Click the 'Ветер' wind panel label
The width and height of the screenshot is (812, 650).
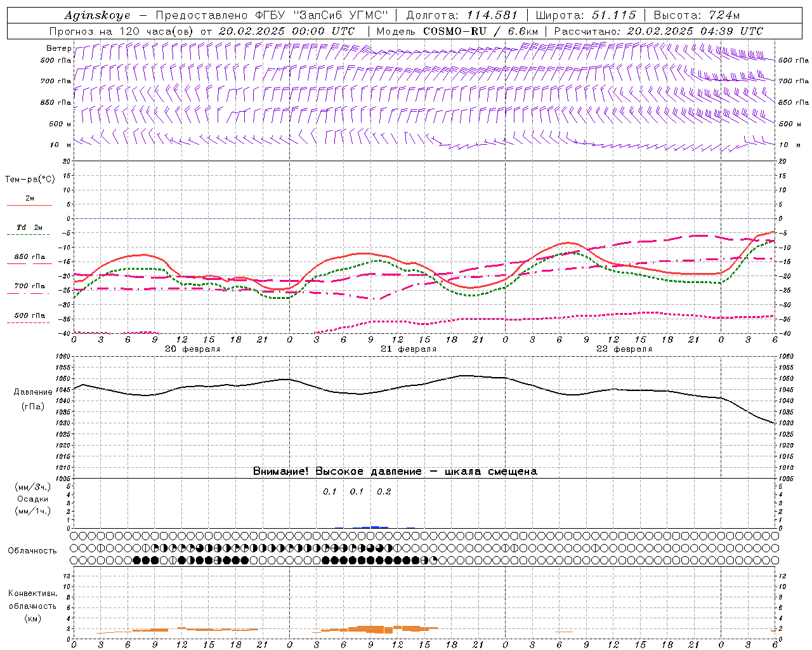pos(58,48)
